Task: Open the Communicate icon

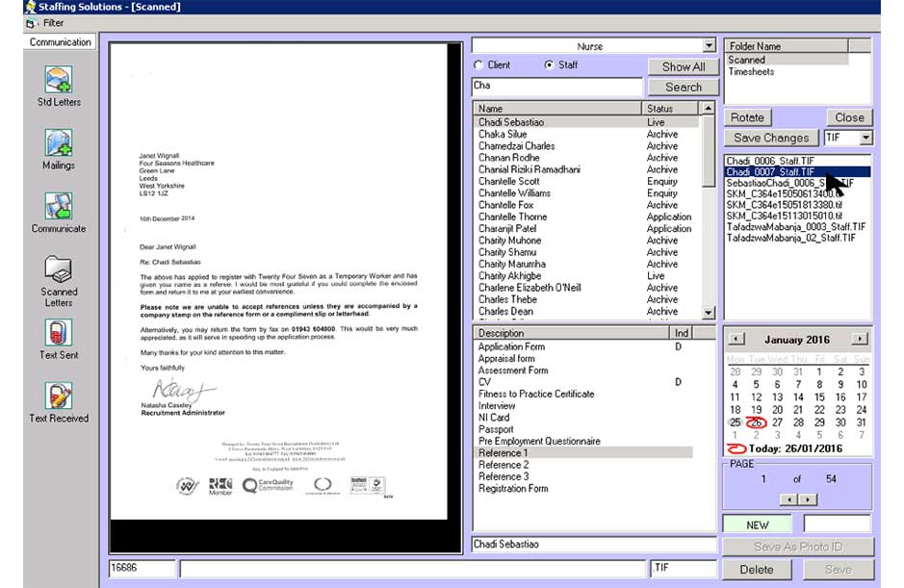Action: pyautogui.click(x=59, y=207)
